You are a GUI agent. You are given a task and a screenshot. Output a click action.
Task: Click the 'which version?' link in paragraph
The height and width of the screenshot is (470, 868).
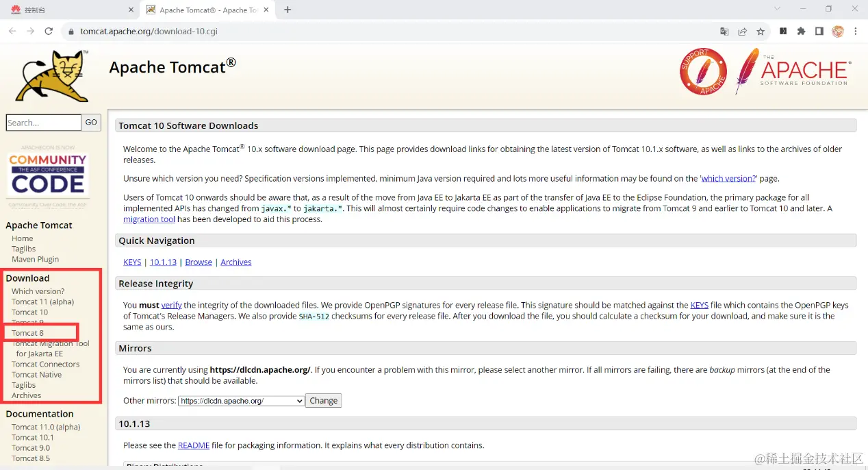(728, 178)
